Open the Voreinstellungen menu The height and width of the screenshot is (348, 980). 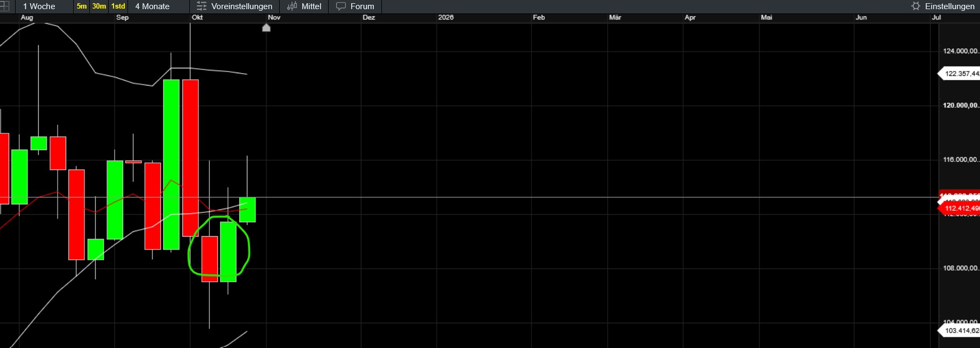click(x=242, y=6)
